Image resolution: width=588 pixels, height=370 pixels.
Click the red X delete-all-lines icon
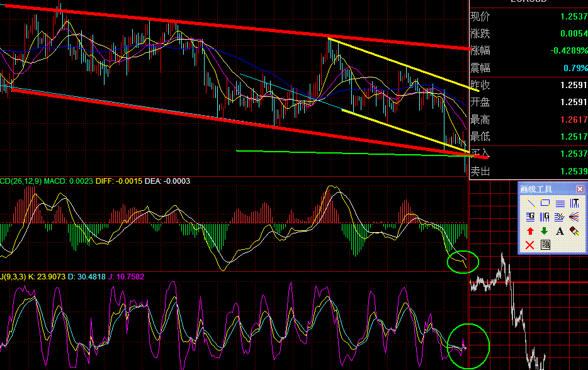[x=530, y=245]
